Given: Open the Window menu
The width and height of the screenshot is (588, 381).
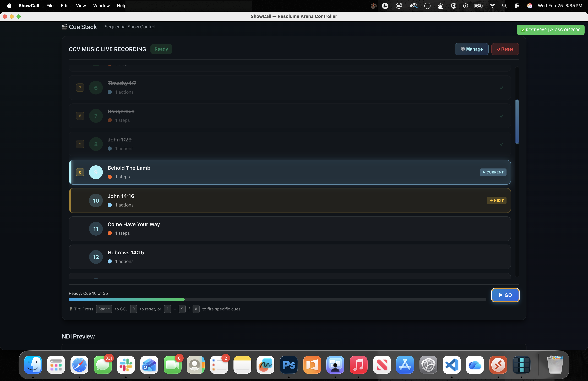Looking at the screenshot, I should tap(101, 6).
